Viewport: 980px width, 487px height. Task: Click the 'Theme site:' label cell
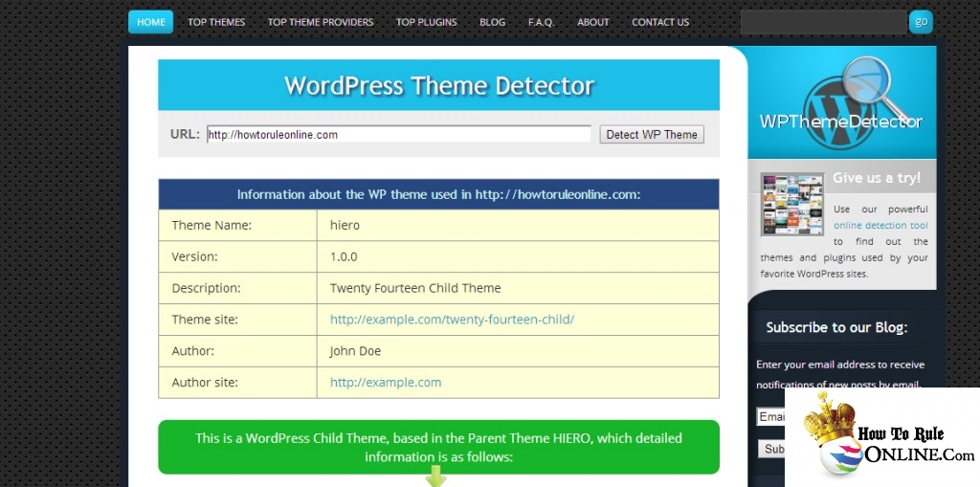tap(237, 320)
